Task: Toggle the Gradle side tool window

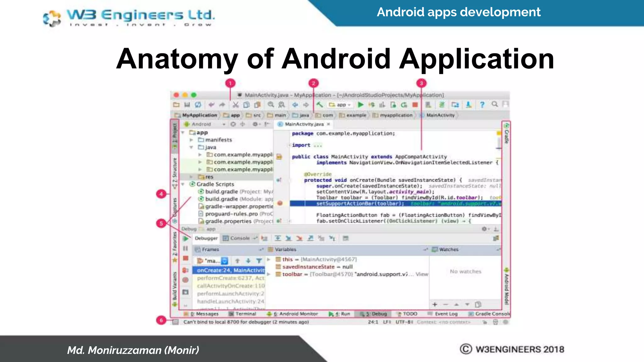Action: pos(506,133)
